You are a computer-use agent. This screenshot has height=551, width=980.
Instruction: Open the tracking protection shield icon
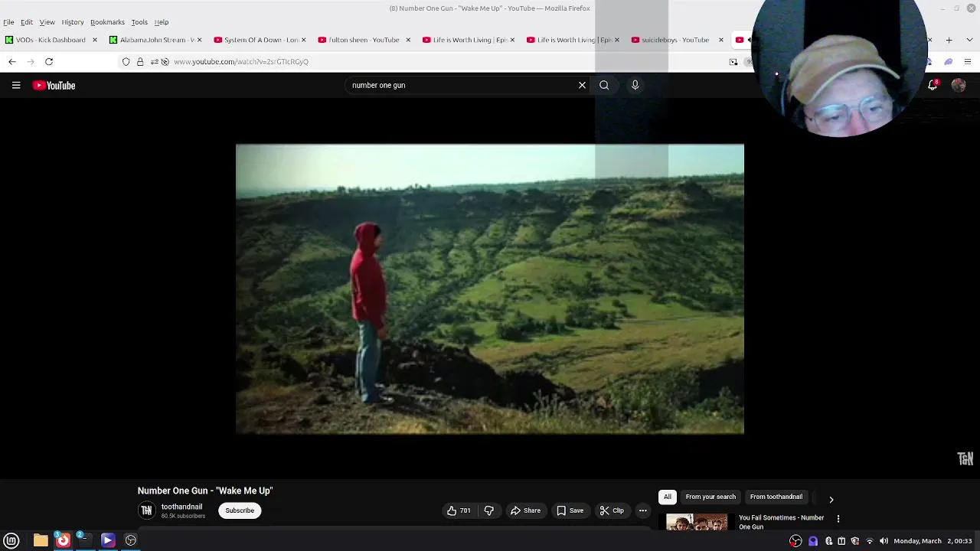(126, 61)
